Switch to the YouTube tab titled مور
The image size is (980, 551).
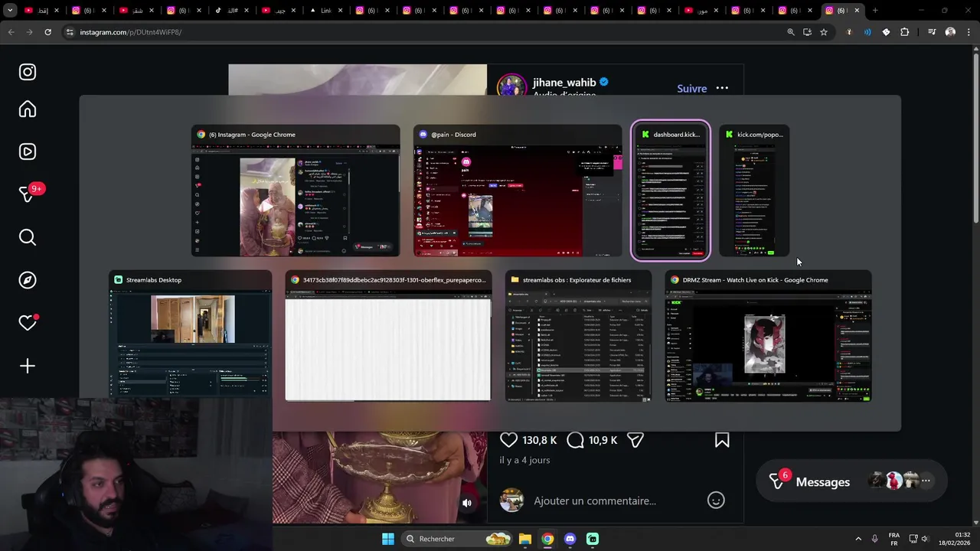(704, 11)
